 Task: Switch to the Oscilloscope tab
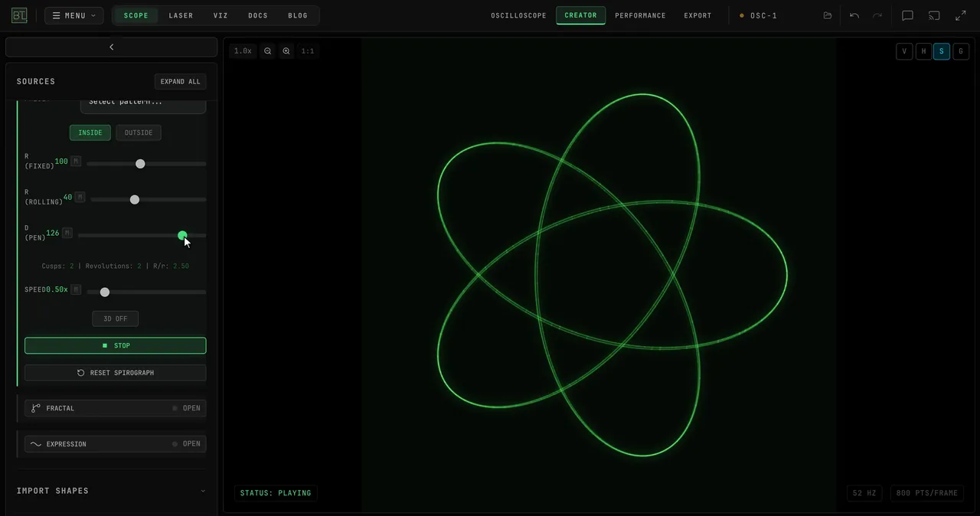519,15
